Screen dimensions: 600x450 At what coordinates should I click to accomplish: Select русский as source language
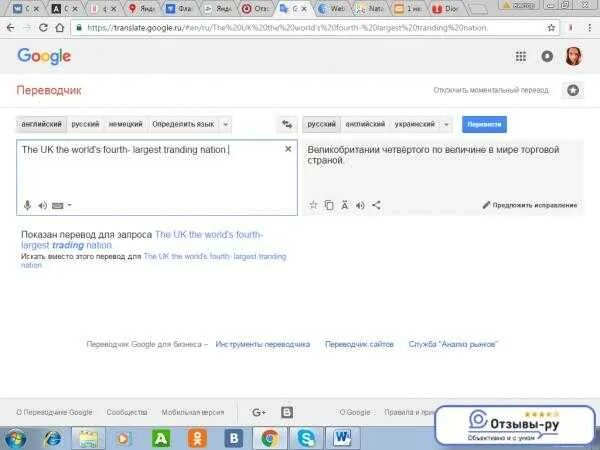click(x=85, y=124)
